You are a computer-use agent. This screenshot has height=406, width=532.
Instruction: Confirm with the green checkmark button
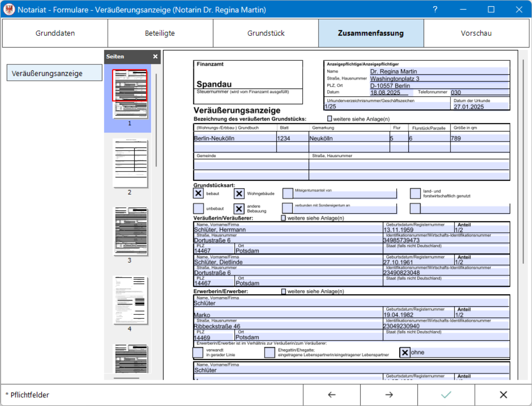coord(446,395)
